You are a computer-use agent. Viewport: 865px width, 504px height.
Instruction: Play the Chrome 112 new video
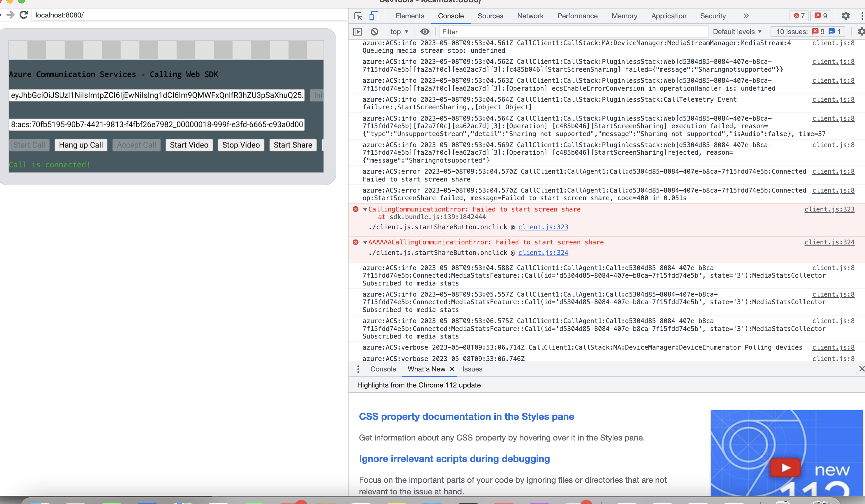pos(785,468)
